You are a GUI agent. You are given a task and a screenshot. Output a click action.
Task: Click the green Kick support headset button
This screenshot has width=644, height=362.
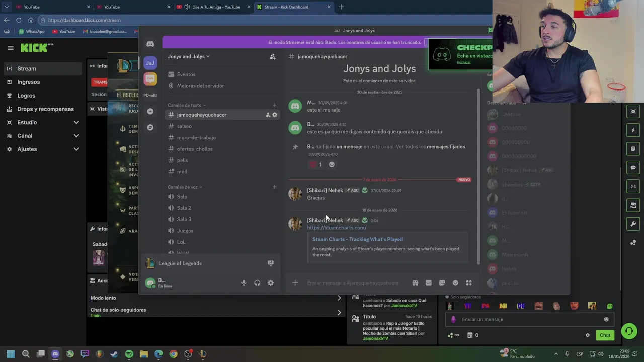[629, 331]
